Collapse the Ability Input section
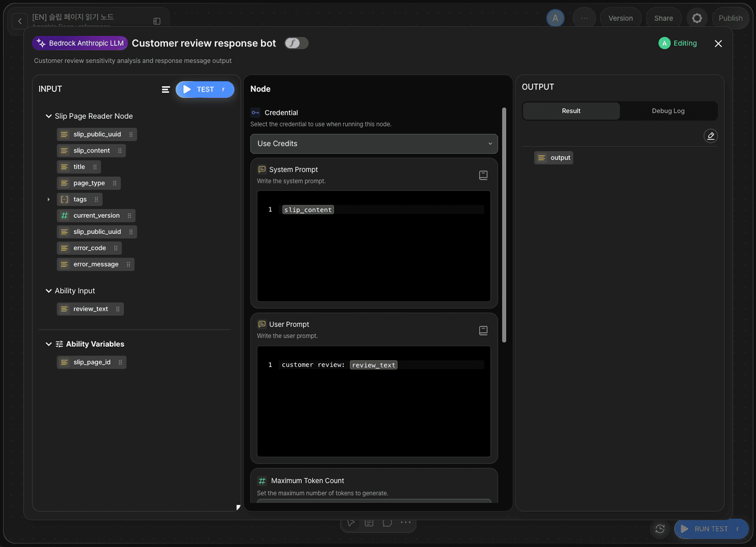756x547 pixels. [49, 291]
